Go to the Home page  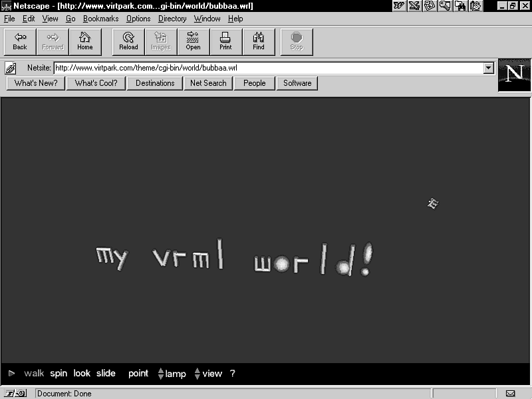pyautogui.click(x=85, y=41)
